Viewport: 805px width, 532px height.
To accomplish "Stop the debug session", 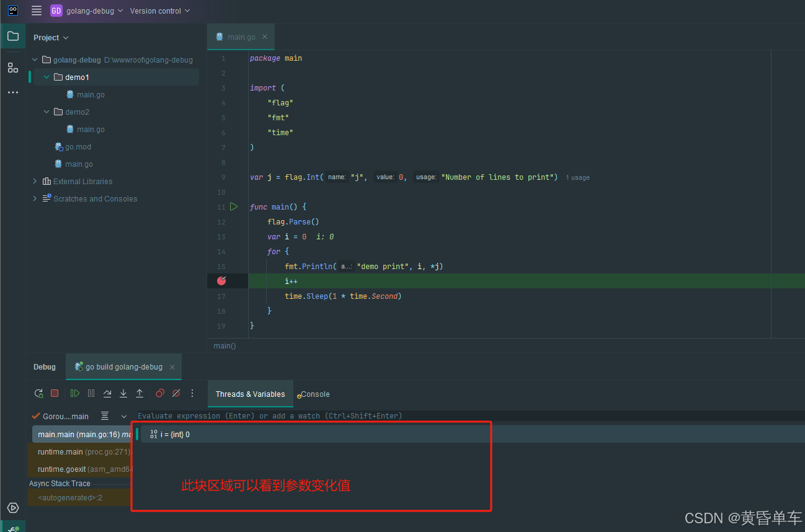I will pyautogui.click(x=55, y=393).
